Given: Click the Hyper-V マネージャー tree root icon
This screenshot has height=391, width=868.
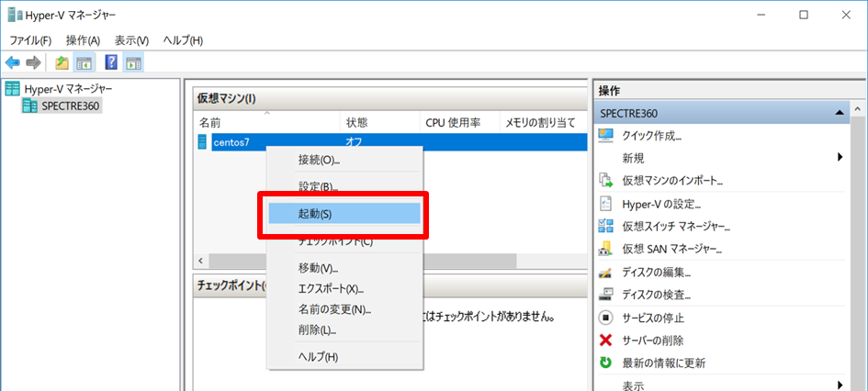Looking at the screenshot, I should [x=12, y=88].
